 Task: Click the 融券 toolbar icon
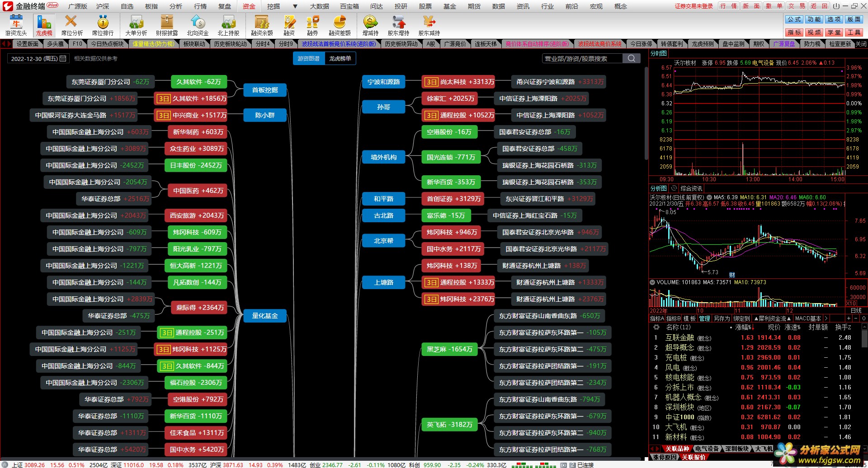[x=312, y=25]
